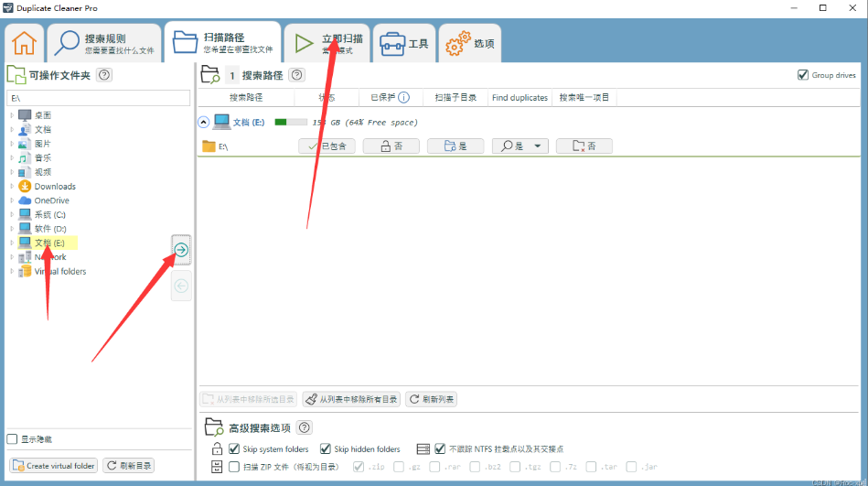This screenshot has height=486, width=868.
Task: Click the help icon beside 可操作文件夹
Action: tap(104, 75)
